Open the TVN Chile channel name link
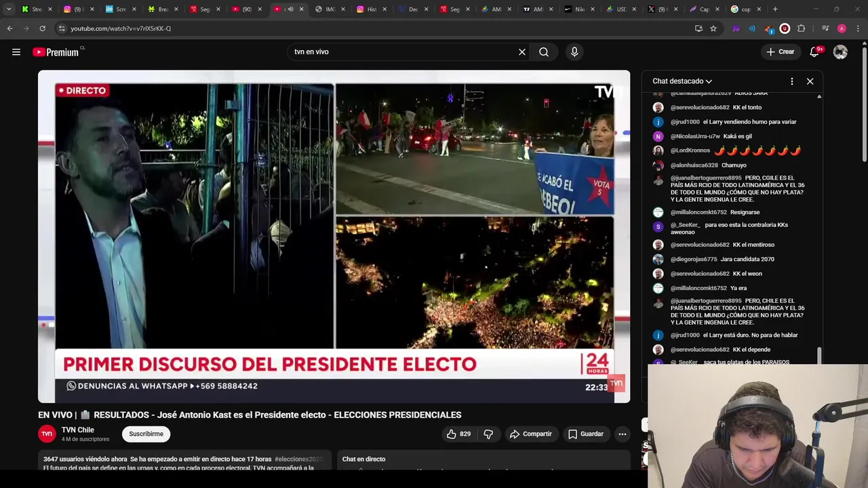Viewport: 868px width, 488px height. pyautogui.click(x=78, y=430)
